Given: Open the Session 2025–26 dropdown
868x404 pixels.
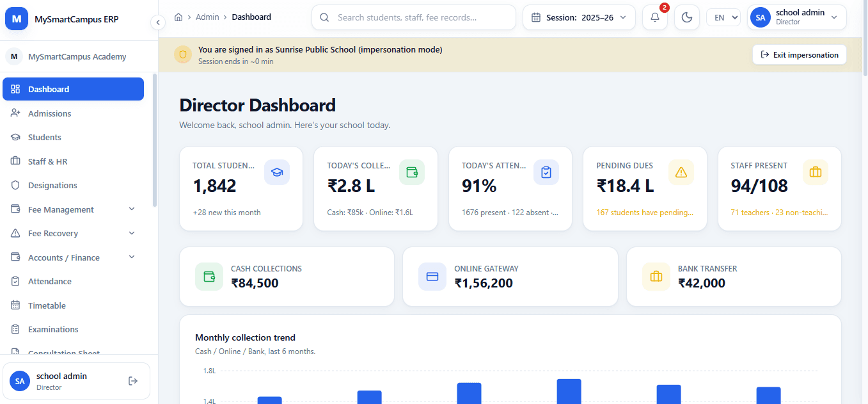Looking at the screenshot, I should point(579,17).
